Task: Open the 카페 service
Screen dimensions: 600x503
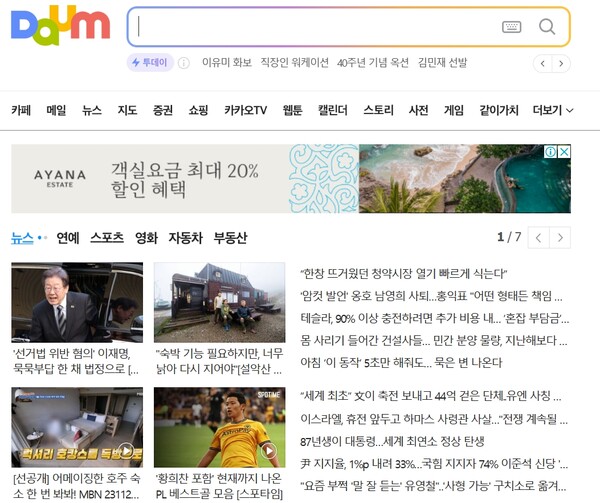Action: point(21,111)
